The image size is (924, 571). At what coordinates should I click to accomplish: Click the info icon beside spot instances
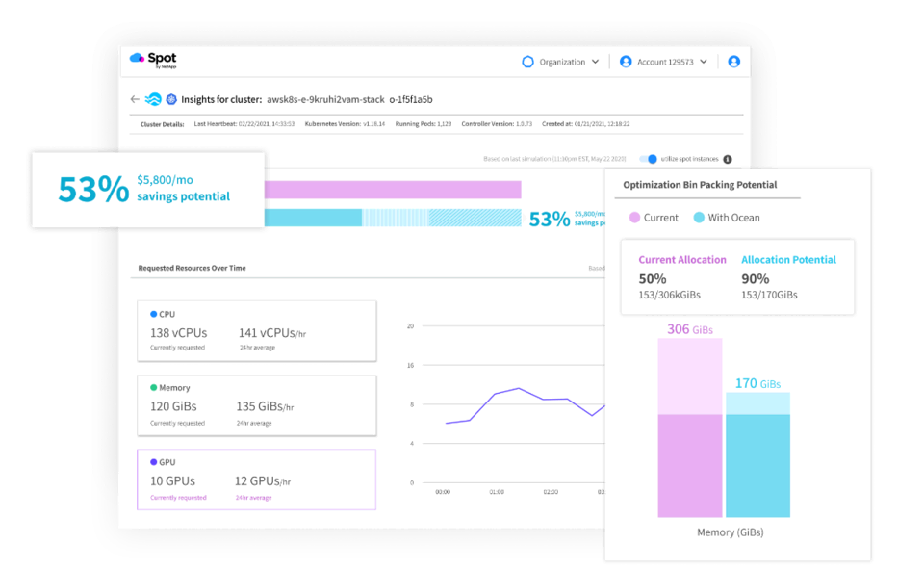click(x=728, y=159)
